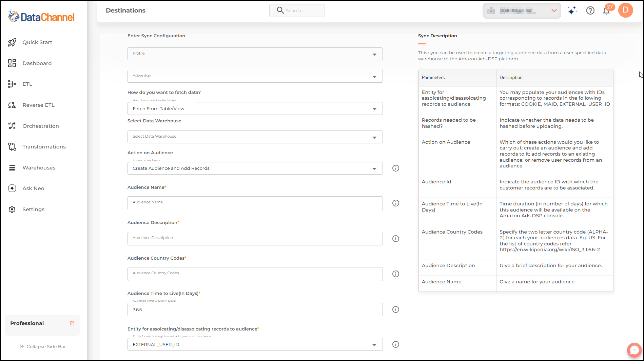Screen dimensions: 644x361
Task: Open the Select Data Warehouse dropdown
Action: pyautogui.click(x=255, y=137)
